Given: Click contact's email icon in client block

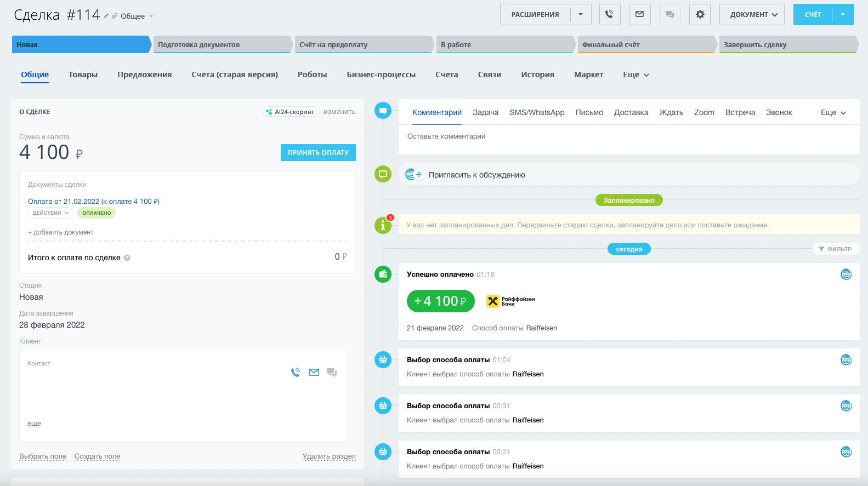Looking at the screenshot, I should [x=314, y=373].
